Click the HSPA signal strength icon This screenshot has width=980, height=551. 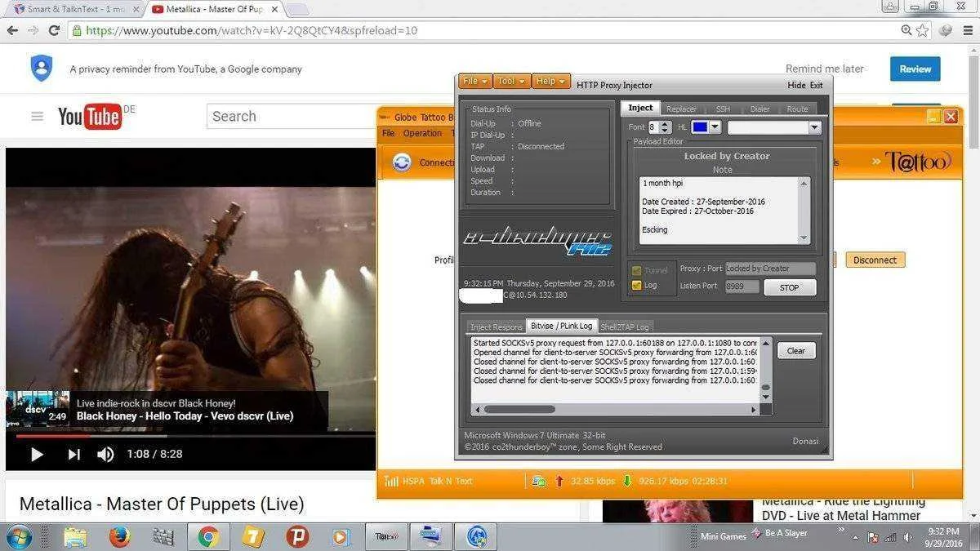tap(391, 482)
